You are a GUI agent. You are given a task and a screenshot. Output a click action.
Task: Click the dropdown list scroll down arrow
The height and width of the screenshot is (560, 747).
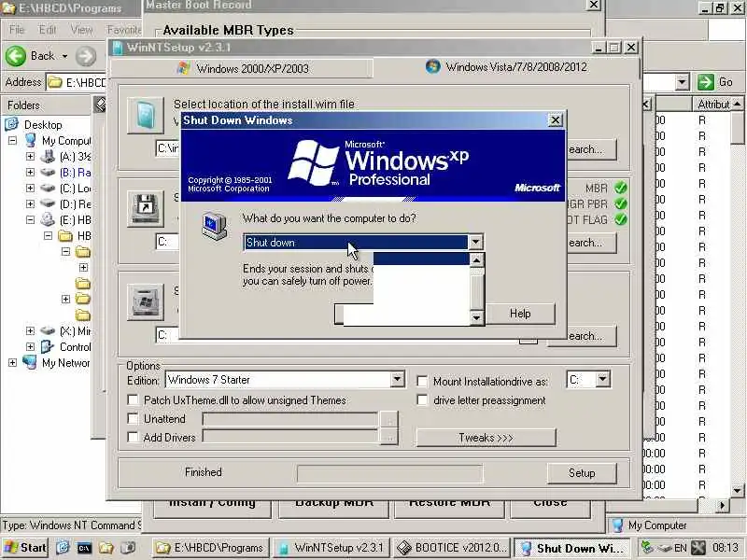tap(476, 317)
